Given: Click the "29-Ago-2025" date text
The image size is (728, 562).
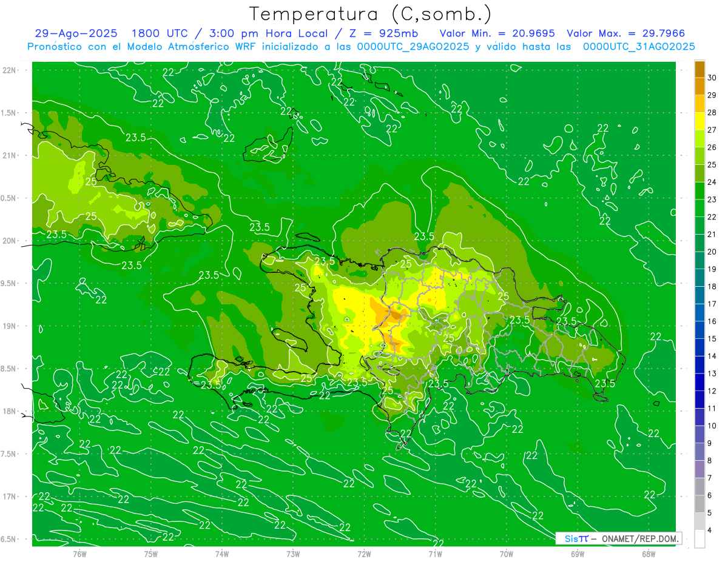Looking at the screenshot, I should pos(76,34).
